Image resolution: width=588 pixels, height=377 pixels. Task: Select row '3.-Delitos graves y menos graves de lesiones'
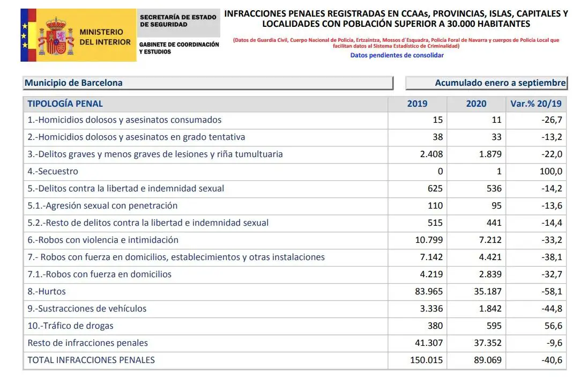[295, 154]
